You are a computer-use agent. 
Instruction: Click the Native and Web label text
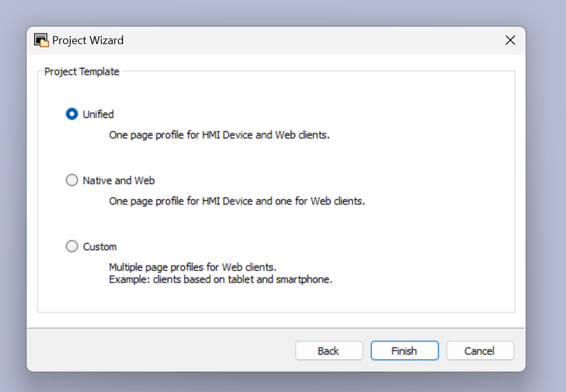[119, 181]
